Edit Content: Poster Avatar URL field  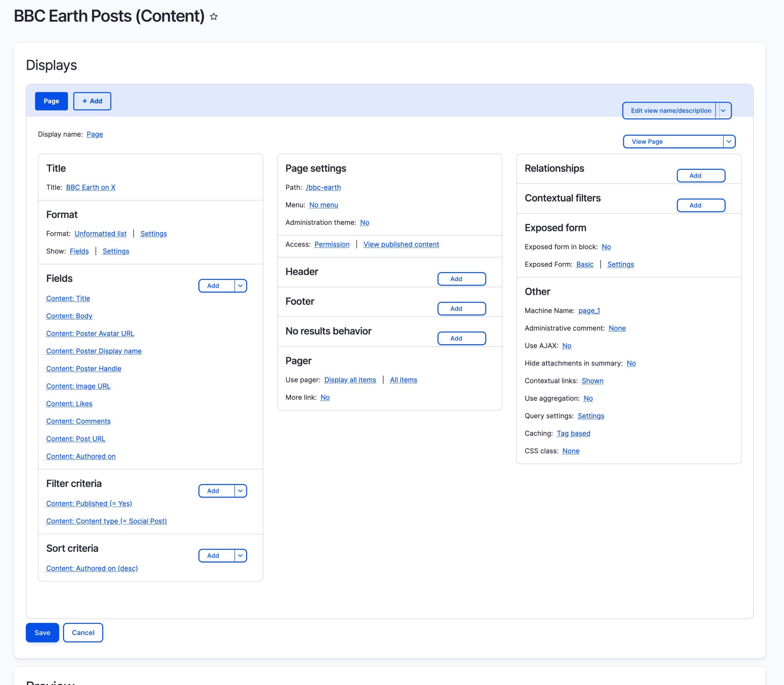(x=90, y=334)
